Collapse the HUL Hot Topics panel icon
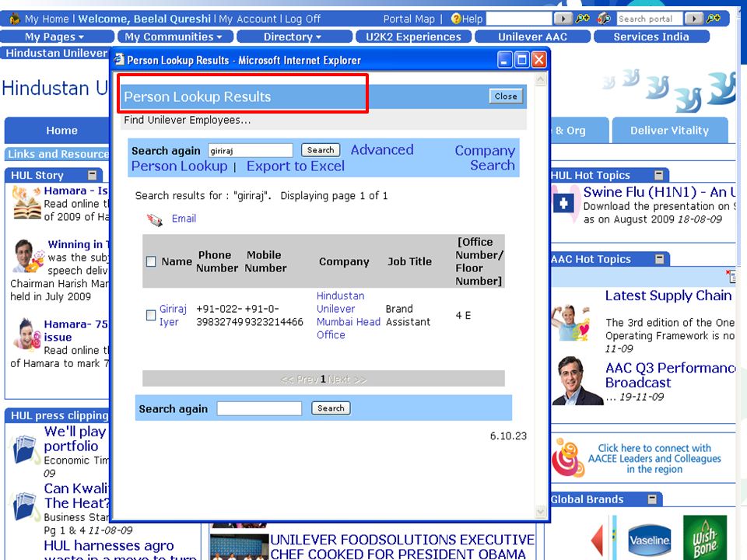This screenshot has height=560, width=747. click(x=659, y=175)
